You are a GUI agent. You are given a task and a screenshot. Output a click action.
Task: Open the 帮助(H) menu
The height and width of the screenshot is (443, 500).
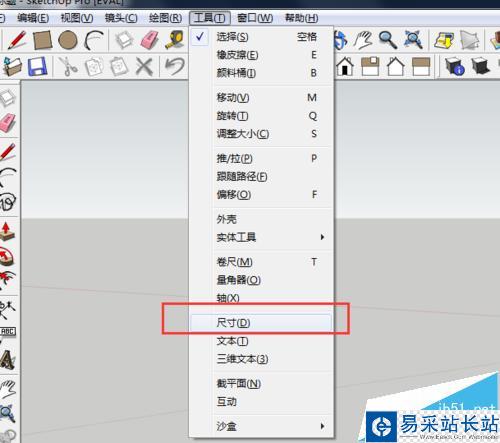(301, 18)
